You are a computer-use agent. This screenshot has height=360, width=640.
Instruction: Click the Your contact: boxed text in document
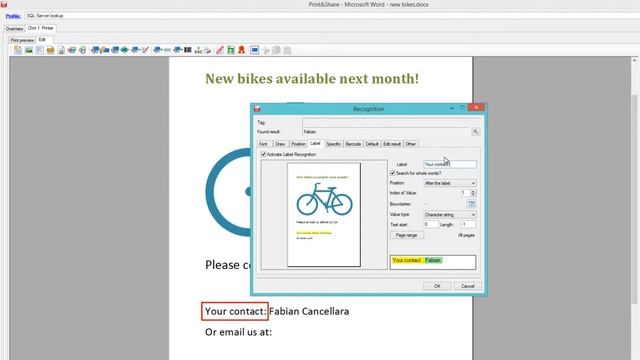(235, 311)
